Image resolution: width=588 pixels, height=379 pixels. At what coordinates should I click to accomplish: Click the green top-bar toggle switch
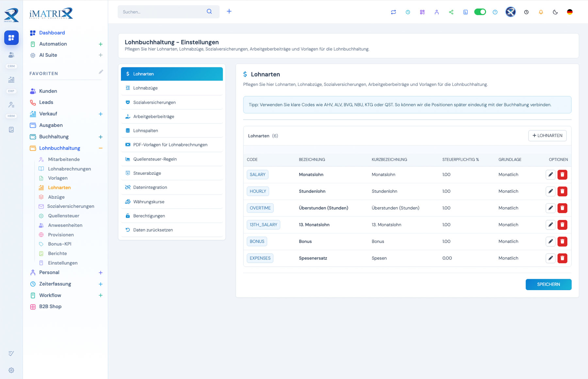(x=480, y=12)
